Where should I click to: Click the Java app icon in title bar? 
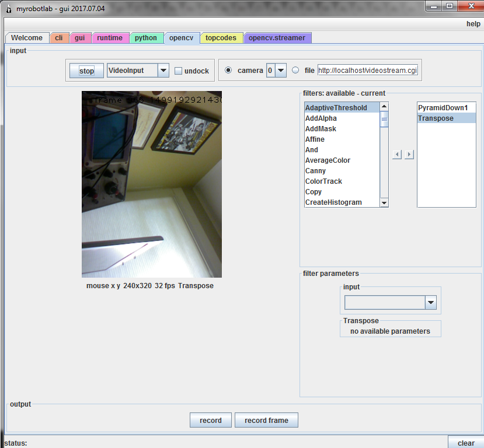pos(8,6)
